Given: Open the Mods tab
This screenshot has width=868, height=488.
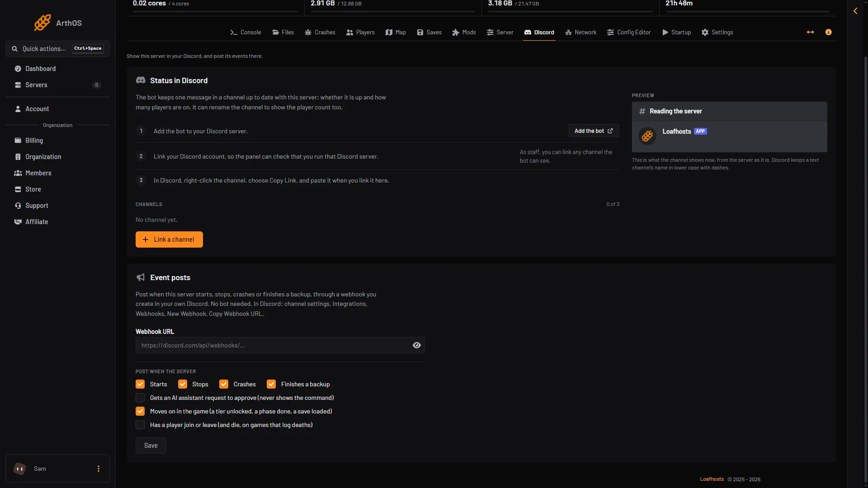Looking at the screenshot, I should (464, 32).
